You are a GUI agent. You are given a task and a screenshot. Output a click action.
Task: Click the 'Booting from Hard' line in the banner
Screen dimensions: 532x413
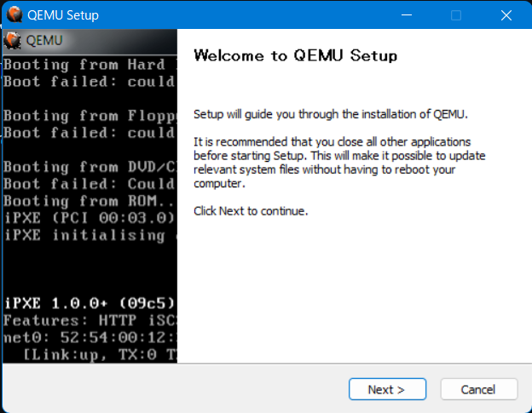89,65
